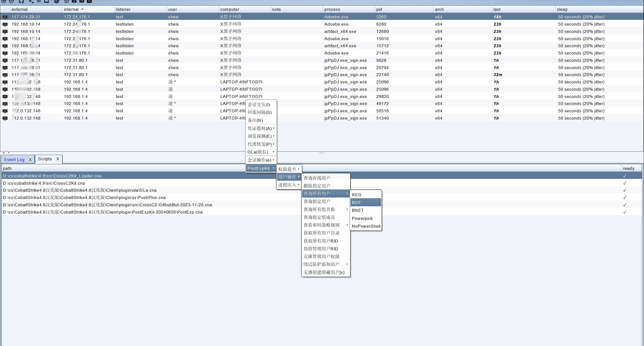Select the PostExp.cna script row
This screenshot has height=346, width=644.
[x=322, y=212]
